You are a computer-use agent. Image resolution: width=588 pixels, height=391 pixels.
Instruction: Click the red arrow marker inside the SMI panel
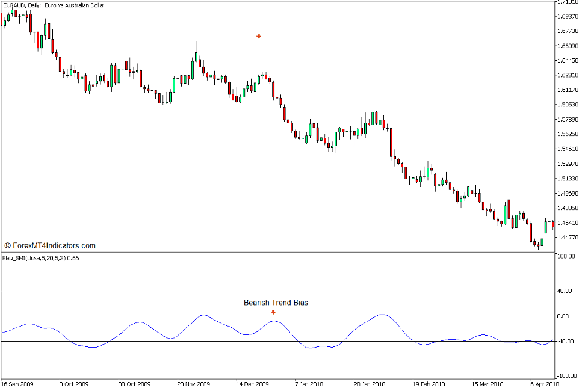[274, 312]
